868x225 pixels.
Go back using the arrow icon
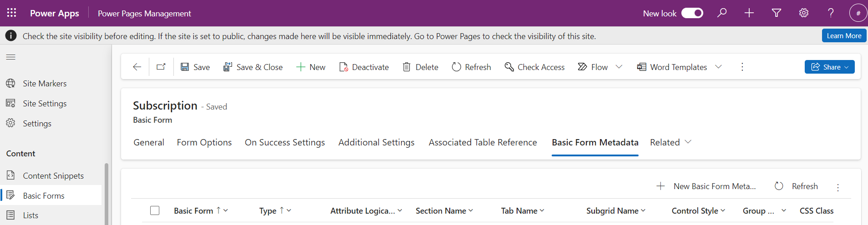[x=137, y=67]
